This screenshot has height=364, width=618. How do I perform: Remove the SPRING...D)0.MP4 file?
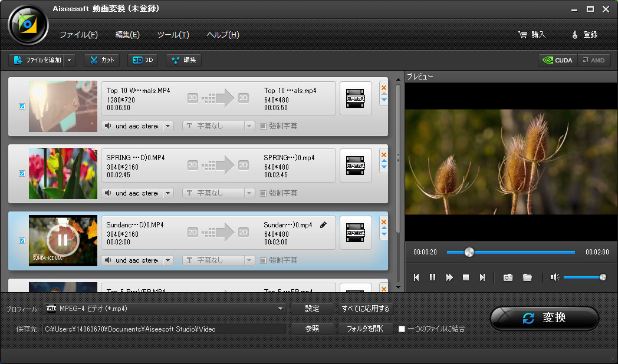pyautogui.click(x=384, y=155)
